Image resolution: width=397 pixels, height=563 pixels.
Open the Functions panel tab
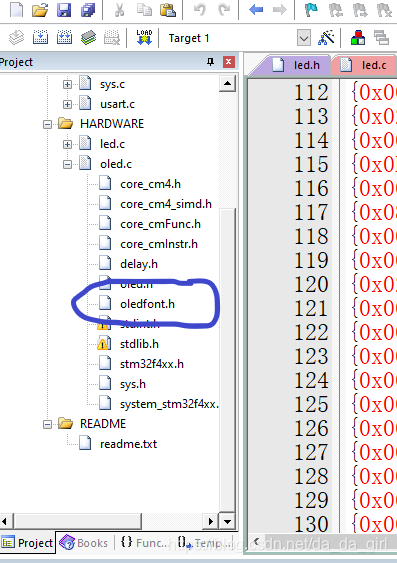(x=143, y=543)
